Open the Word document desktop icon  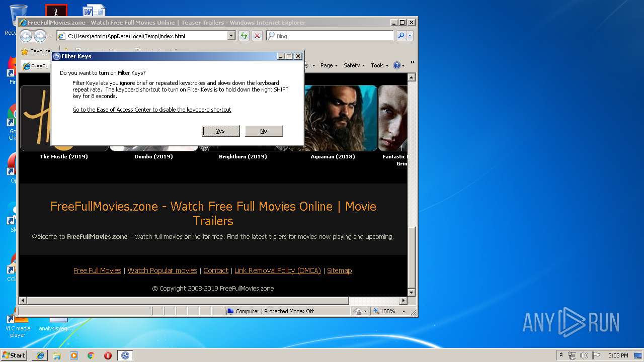[x=94, y=11]
